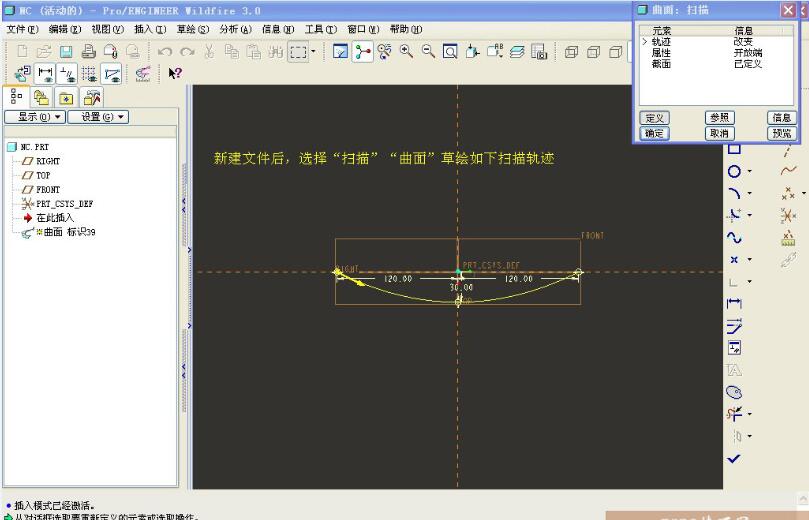Toggle display of sketch dimensions
Viewport: 809px width, 520px height.
[45, 74]
